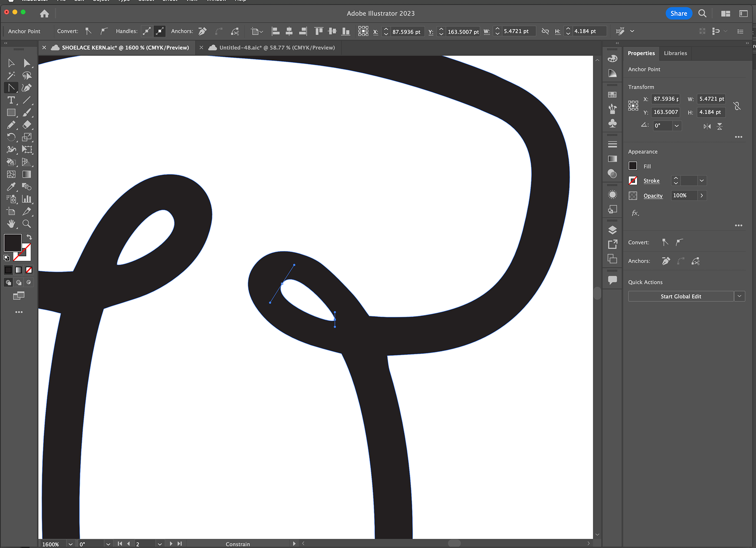
Task: Open artboard number dropdown
Action: coord(159,544)
